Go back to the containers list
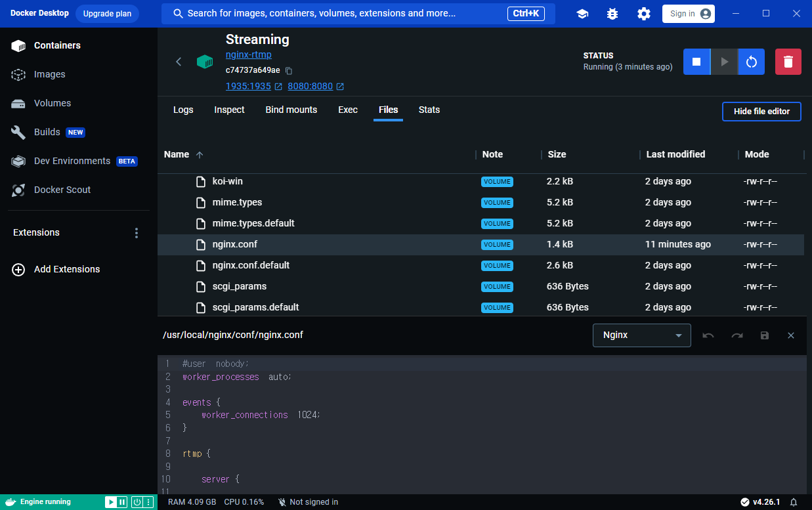Screen dimensions: 812x510 179,62
